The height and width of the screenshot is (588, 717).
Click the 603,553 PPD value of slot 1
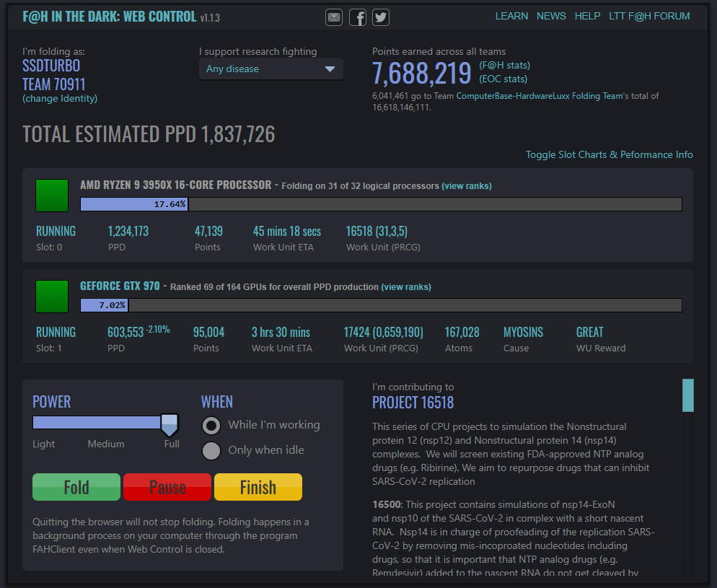[x=126, y=333]
